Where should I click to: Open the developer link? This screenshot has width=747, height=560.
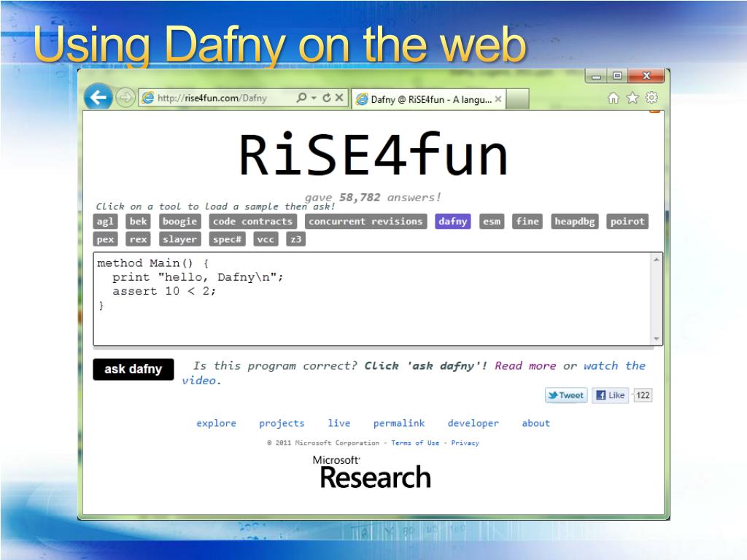pos(473,423)
